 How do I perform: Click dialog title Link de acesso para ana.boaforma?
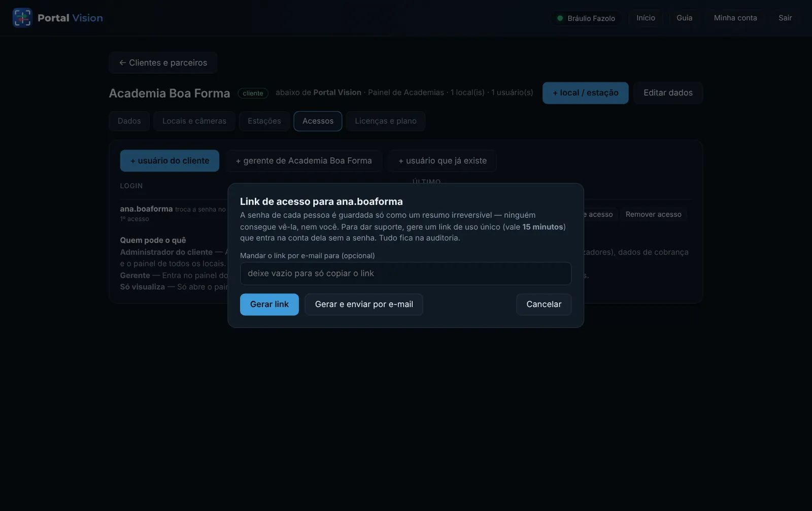tap(321, 201)
